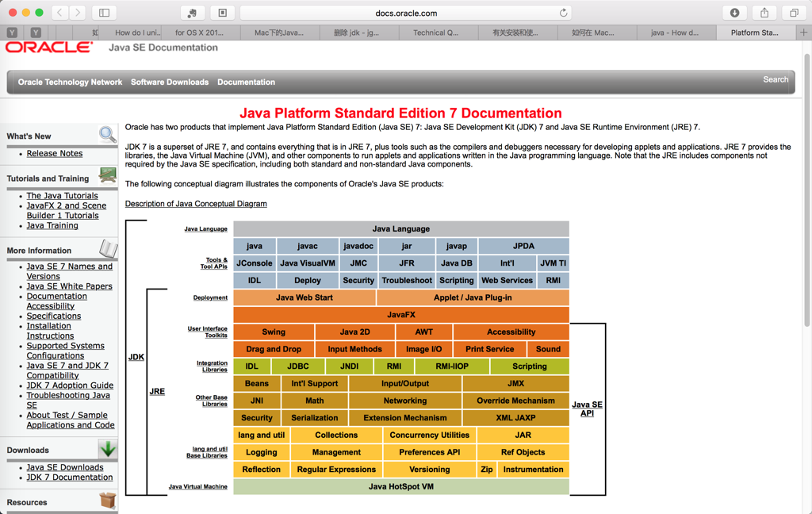
Task: Open the JDK 7 Documentation sidebar link
Action: [70, 478]
